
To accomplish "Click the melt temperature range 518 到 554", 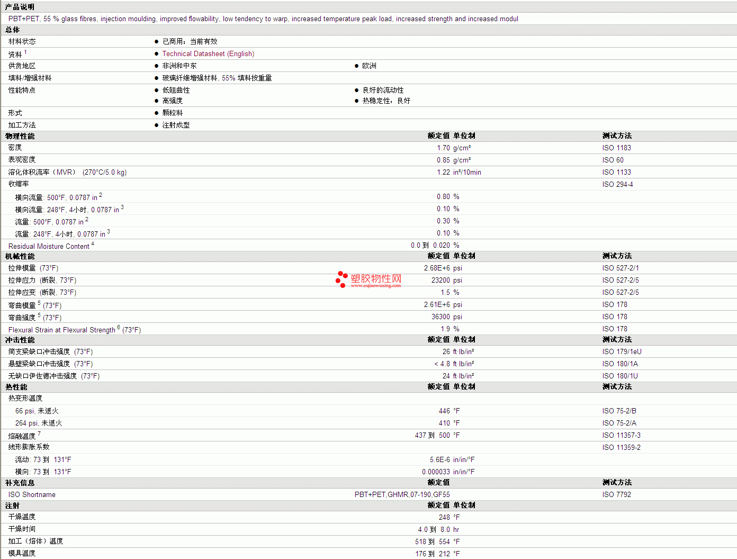I will click(433, 542).
